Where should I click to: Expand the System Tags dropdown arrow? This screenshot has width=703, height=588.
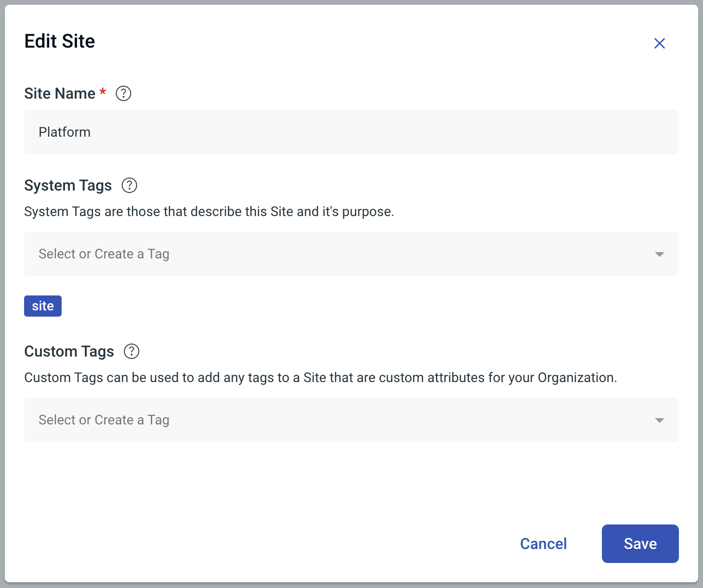tap(660, 254)
